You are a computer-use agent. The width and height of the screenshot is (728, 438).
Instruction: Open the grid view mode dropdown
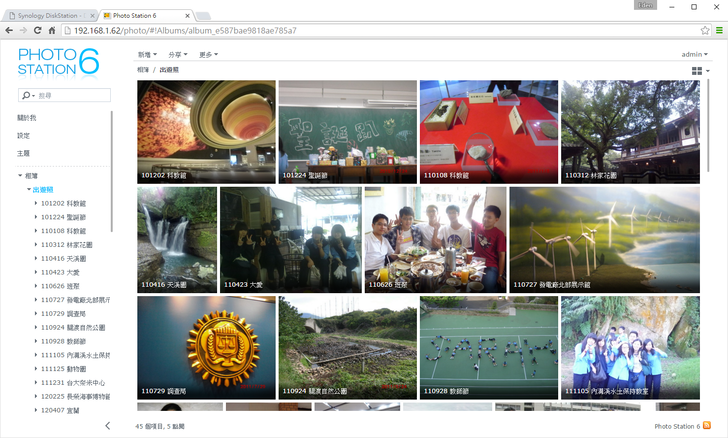click(699, 71)
